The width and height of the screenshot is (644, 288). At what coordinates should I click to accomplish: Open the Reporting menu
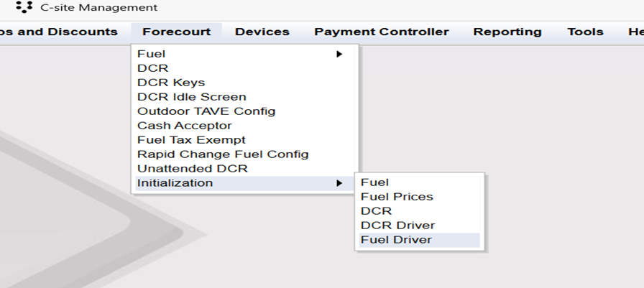tap(507, 32)
